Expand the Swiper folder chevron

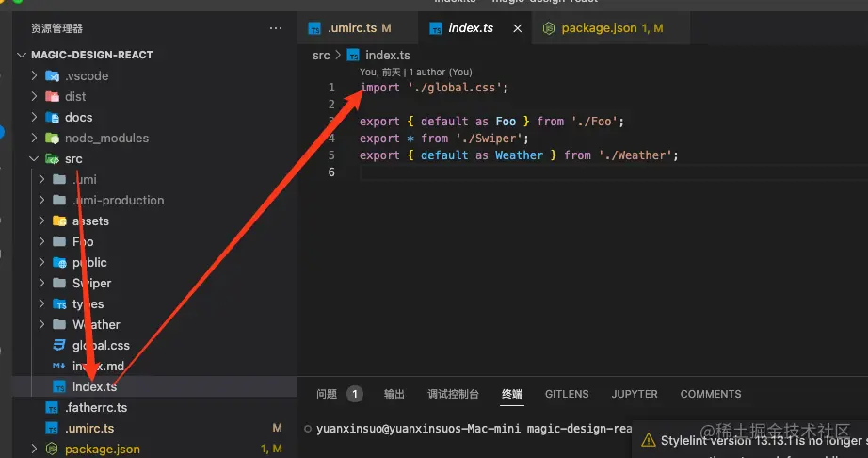pyautogui.click(x=41, y=283)
